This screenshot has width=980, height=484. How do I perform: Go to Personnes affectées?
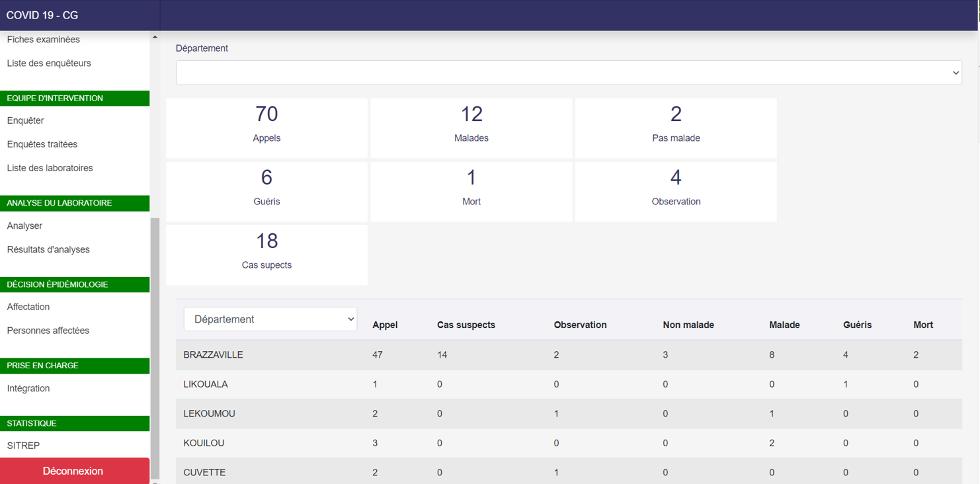pyautogui.click(x=48, y=331)
